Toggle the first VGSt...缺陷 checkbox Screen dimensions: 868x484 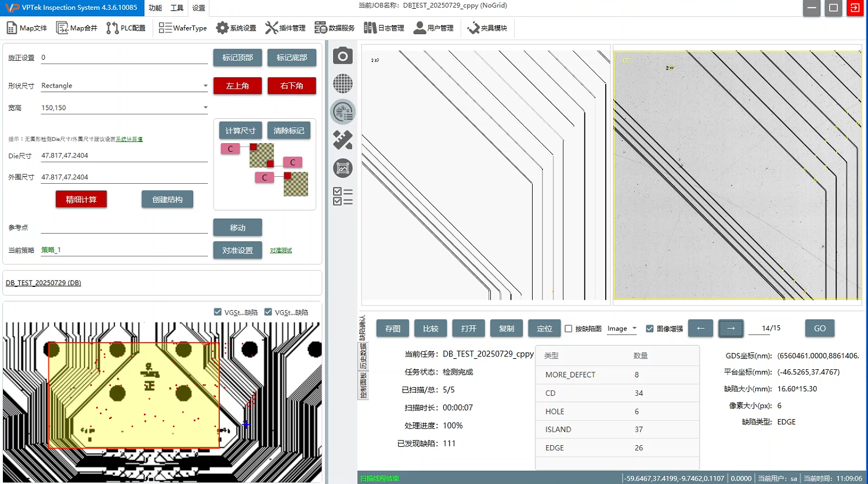pos(218,312)
